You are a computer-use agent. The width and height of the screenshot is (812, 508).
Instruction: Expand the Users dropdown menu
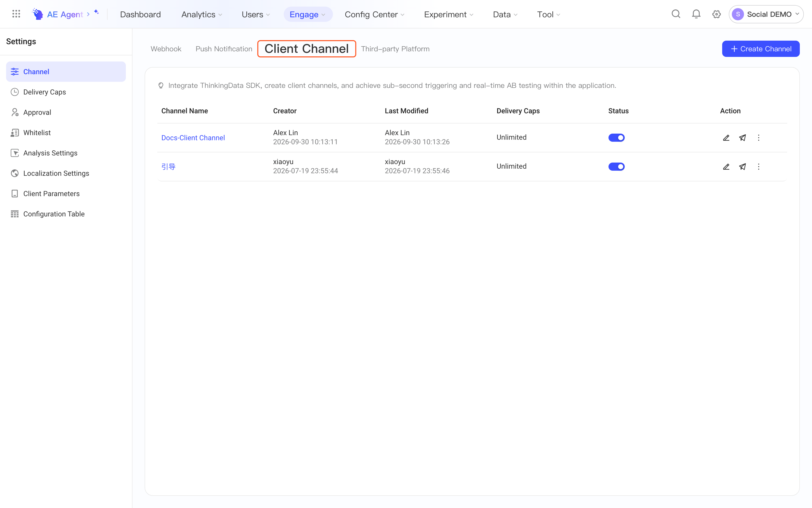[256, 14]
